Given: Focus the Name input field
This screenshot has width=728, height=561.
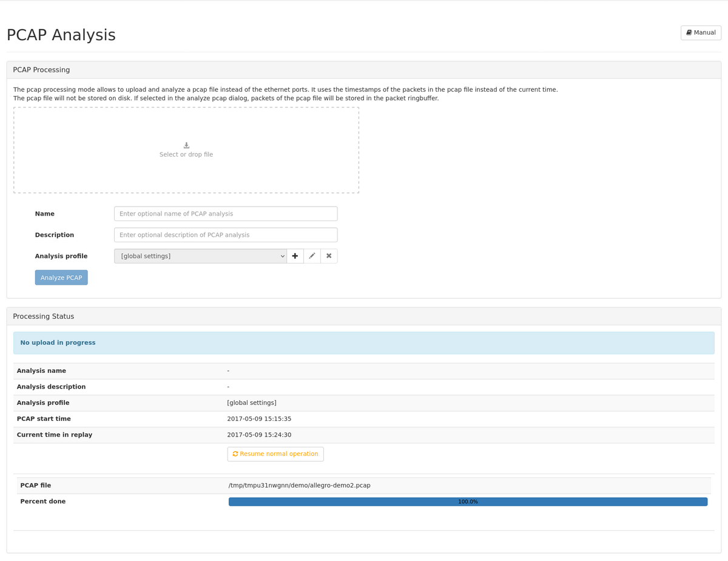Looking at the screenshot, I should [x=226, y=214].
